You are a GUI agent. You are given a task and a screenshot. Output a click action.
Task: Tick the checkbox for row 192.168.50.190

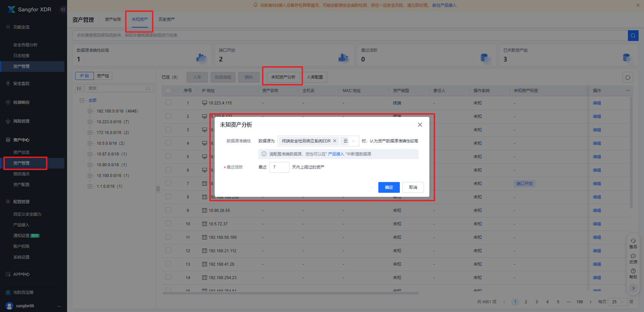point(168,237)
